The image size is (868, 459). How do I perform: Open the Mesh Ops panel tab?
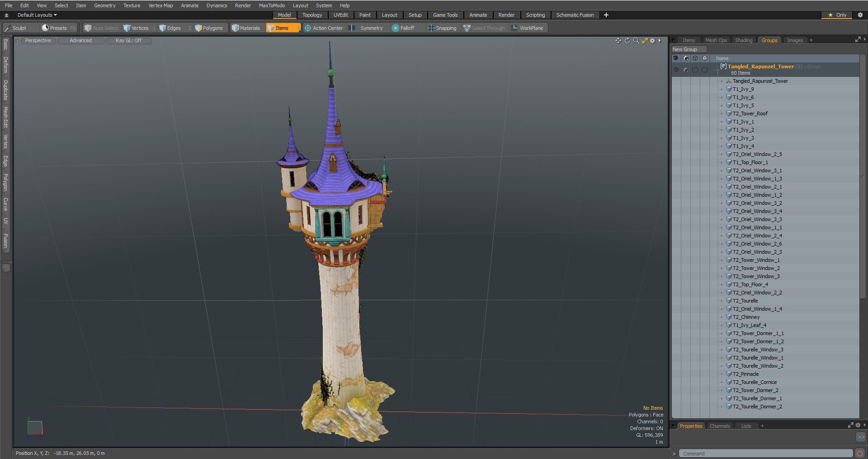pos(716,40)
